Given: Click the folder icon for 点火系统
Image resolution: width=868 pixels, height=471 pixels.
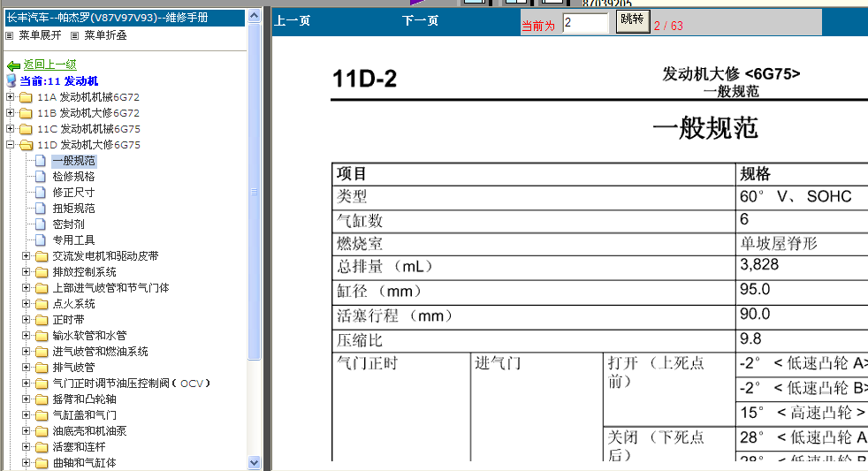Looking at the screenshot, I should 42,304.
